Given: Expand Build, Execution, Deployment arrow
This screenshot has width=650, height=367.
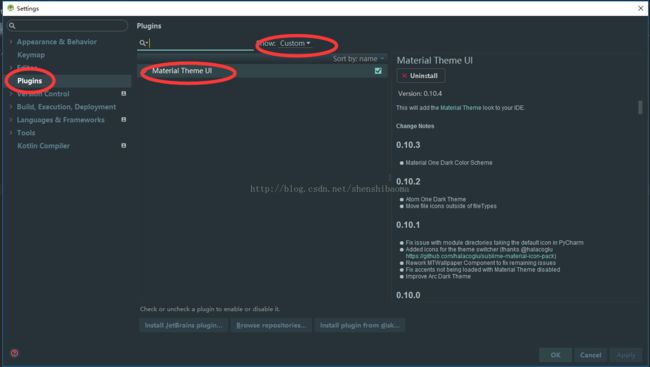Looking at the screenshot, I should click(11, 107).
